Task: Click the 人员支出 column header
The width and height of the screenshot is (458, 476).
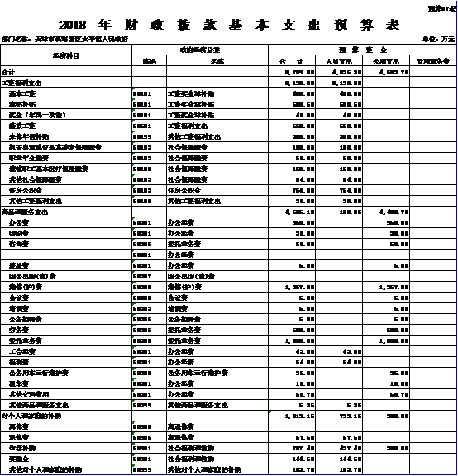Action: point(339,61)
